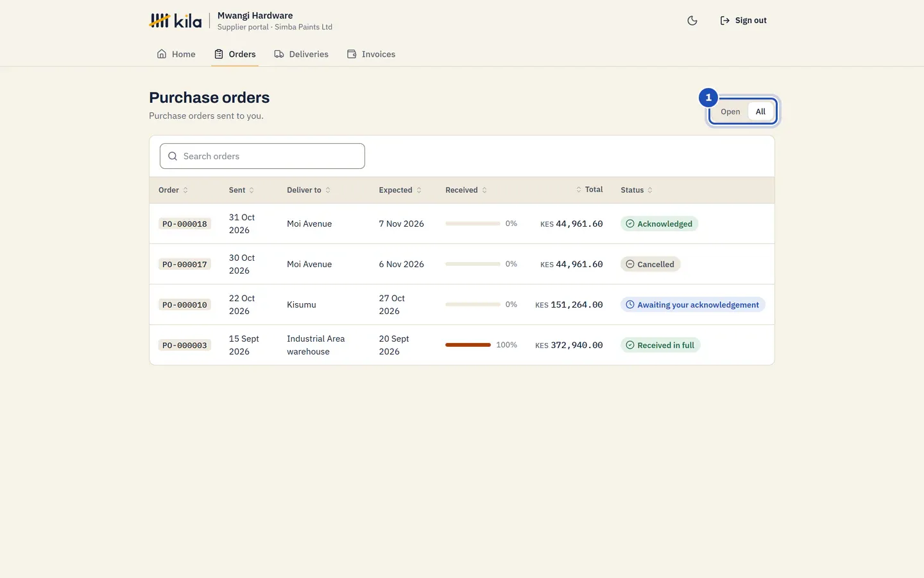Open purchase order PO-000003
Image resolution: width=924 pixels, height=578 pixels.
tap(185, 346)
